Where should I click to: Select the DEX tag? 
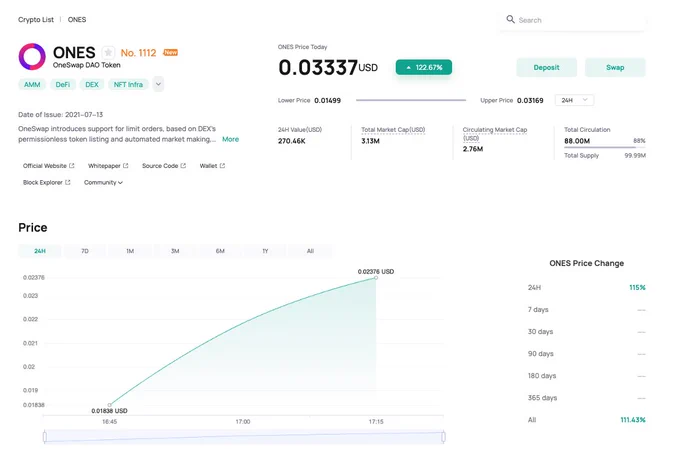coord(92,85)
